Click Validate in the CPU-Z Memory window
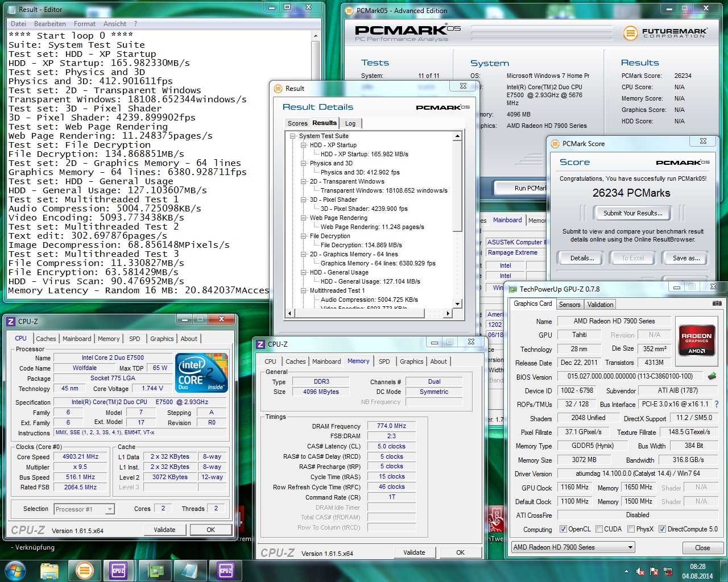Screen dimensions: 728x582 pyautogui.click(x=414, y=552)
